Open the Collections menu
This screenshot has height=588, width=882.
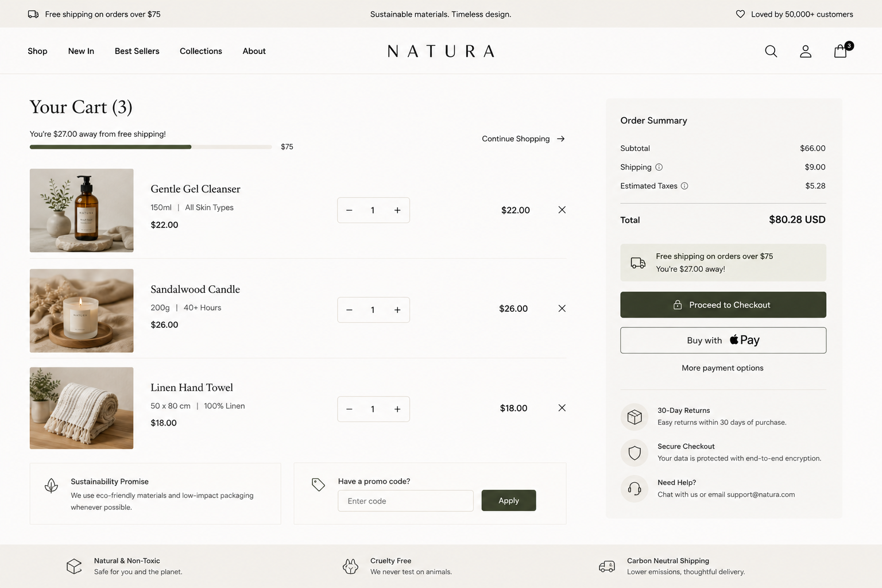coord(201,51)
